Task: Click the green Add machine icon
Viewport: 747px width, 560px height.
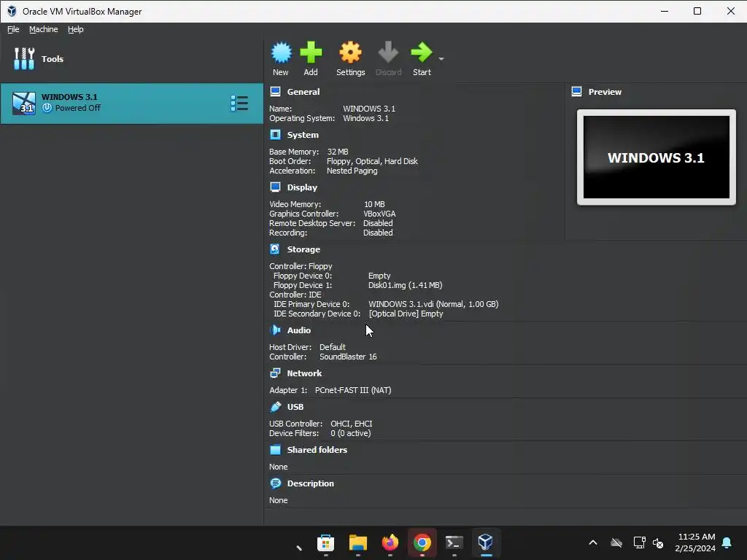Action: (311, 52)
